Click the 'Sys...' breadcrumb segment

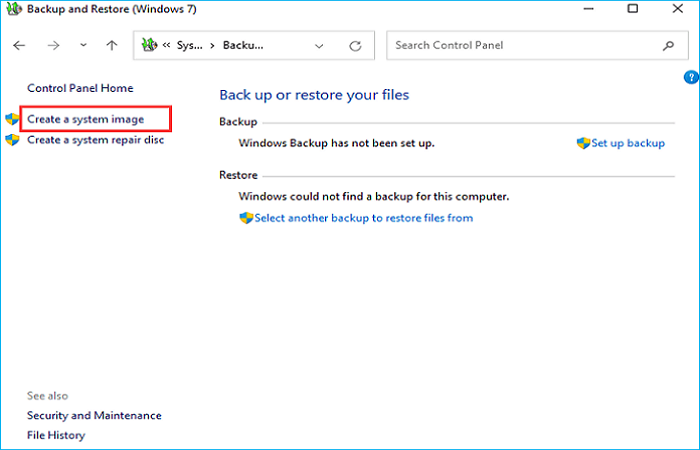190,46
